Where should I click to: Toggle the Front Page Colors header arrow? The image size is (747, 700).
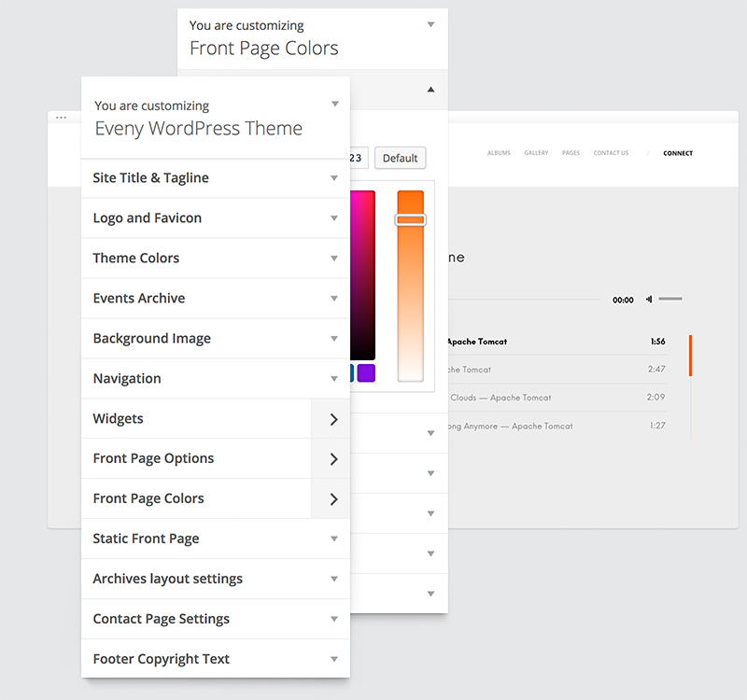click(x=430, y=24)
